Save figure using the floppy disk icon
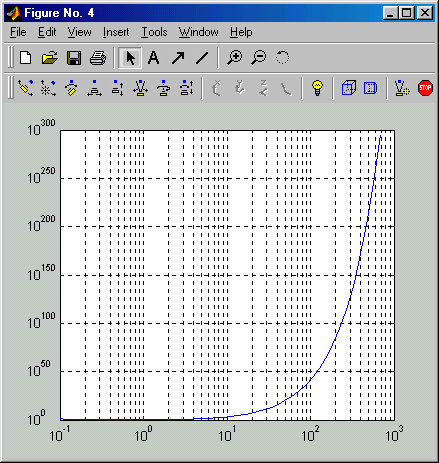The width and height of the screenshot is (439, 463). 74,58
